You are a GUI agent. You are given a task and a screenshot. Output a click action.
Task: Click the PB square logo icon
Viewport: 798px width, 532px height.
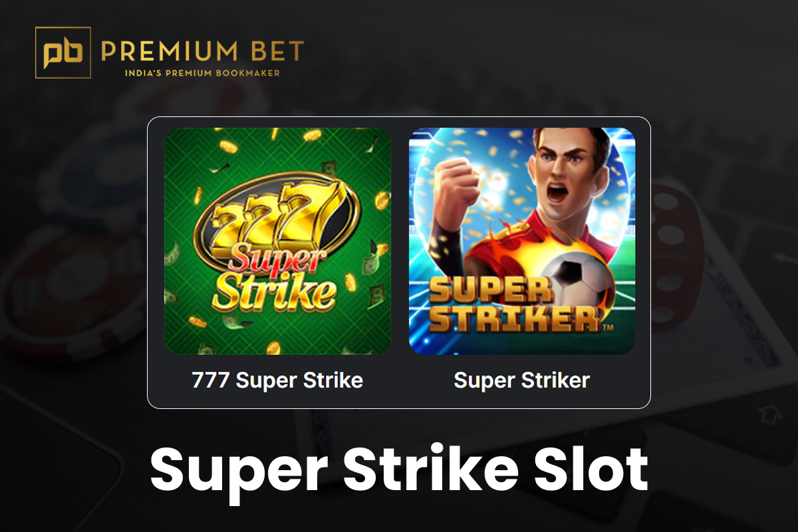tap(63, 53)
